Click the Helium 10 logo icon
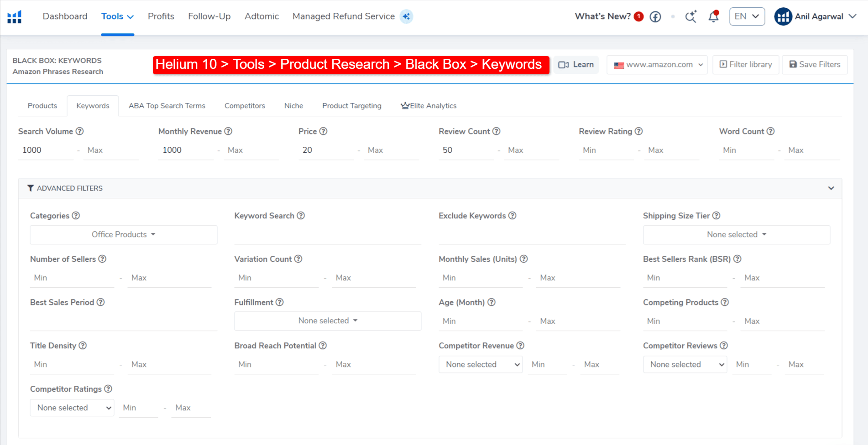868x445 pixels. (15, 17)
